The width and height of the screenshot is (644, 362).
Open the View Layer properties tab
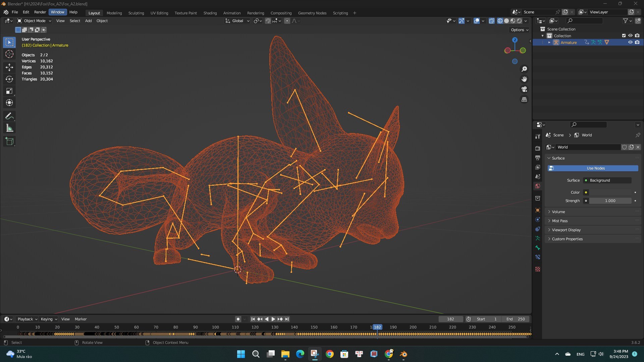538,167
